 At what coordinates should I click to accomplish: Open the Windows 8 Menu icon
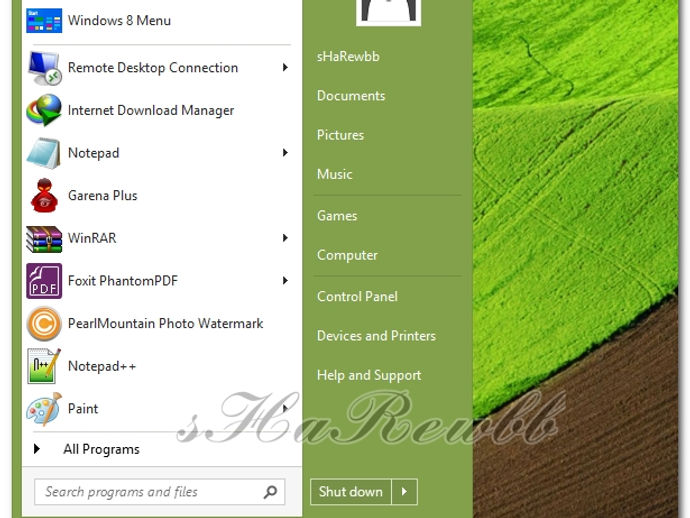tap(44, 20)
